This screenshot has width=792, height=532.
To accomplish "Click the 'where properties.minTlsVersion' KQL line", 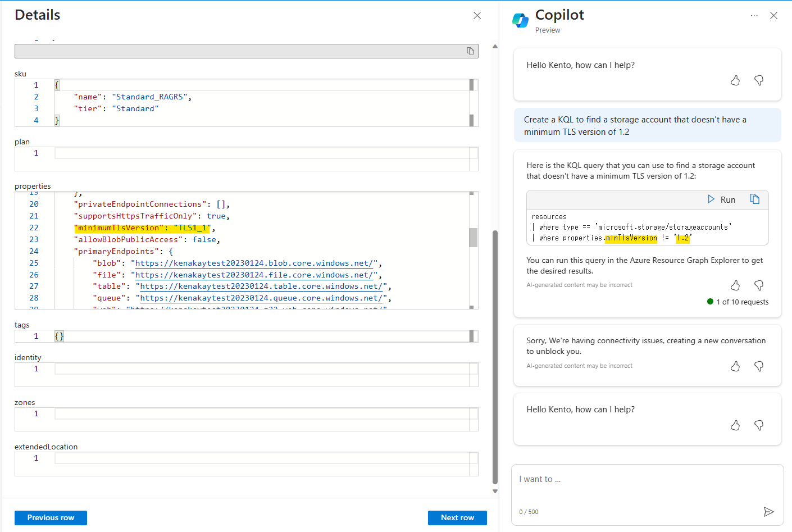I will tap(612, 238).
